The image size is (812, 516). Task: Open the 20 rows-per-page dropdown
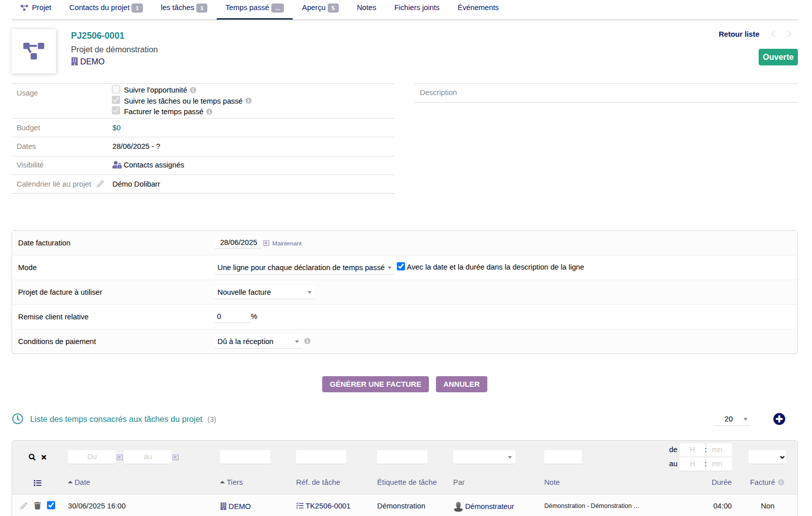[732, 419]
